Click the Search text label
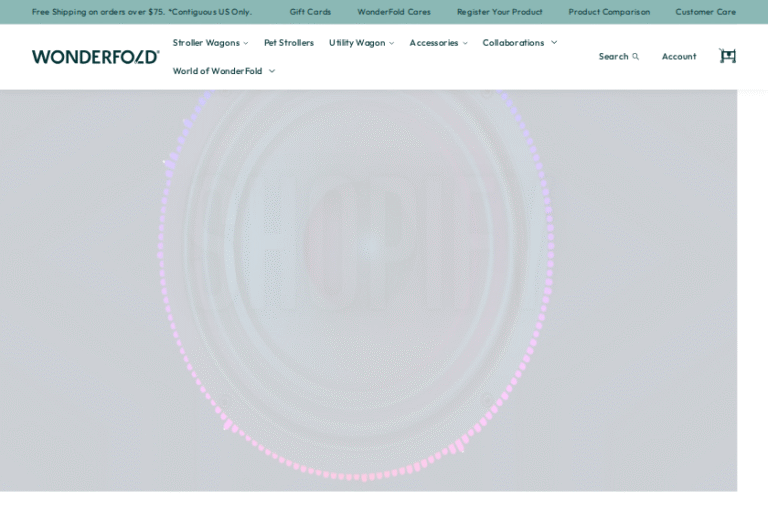Viewport: 768px width, 512px height. (613, 57)
